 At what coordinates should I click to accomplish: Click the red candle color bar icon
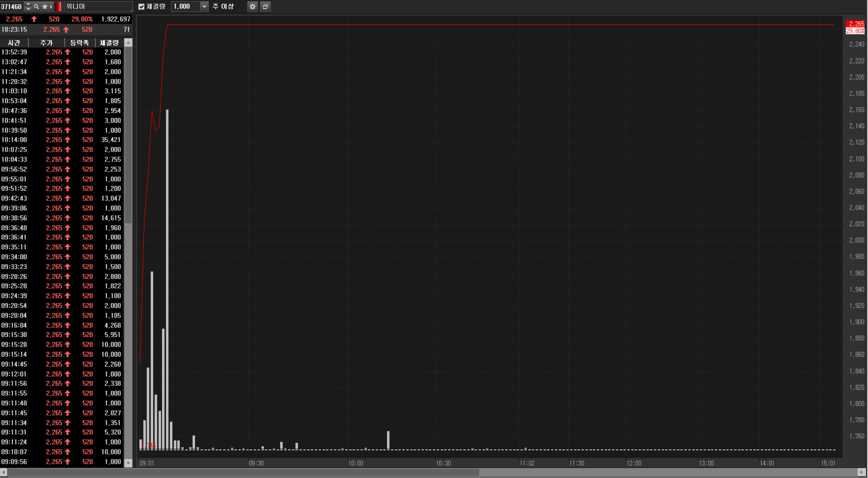pyautogui.click(x=58, y=6)
